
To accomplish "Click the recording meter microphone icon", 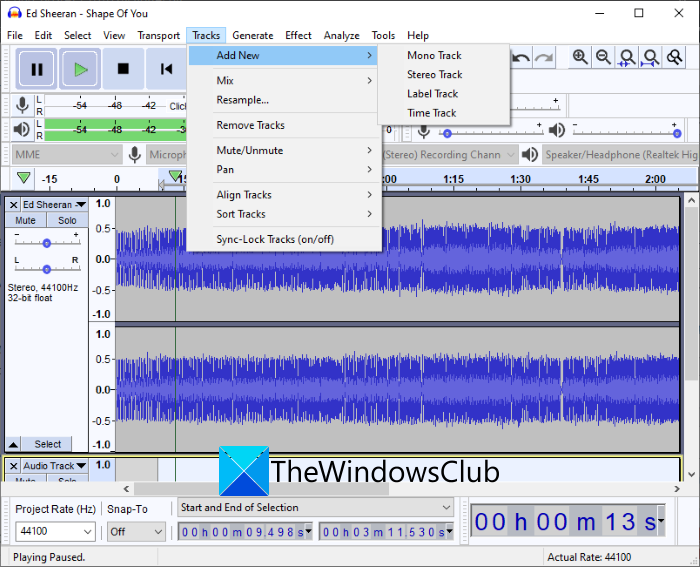I will coord(22,105).
